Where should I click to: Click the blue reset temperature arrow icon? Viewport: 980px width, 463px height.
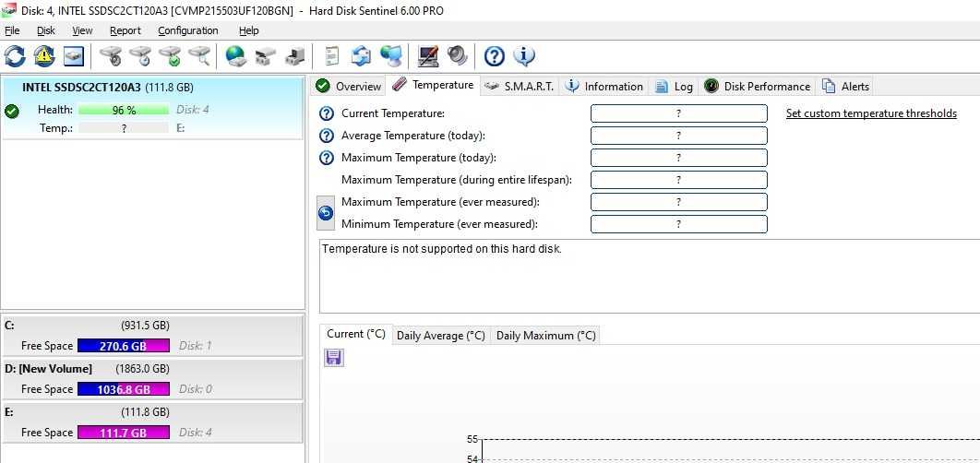point(326,213)
